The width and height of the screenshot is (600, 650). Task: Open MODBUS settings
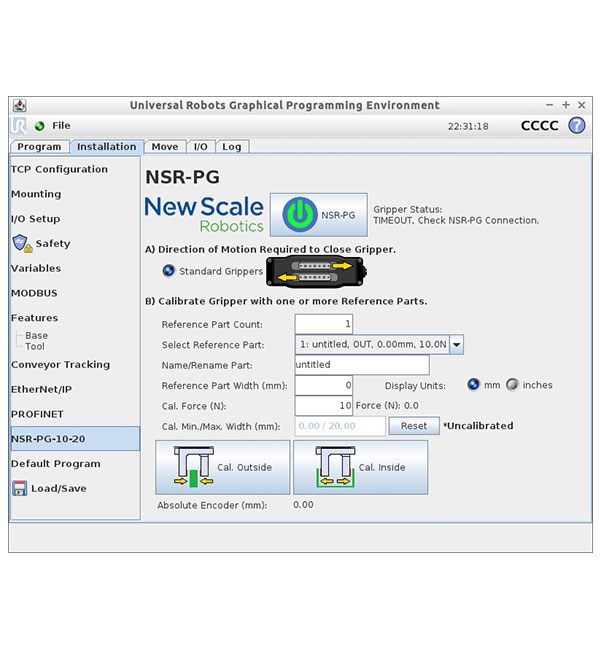[34, 293]
